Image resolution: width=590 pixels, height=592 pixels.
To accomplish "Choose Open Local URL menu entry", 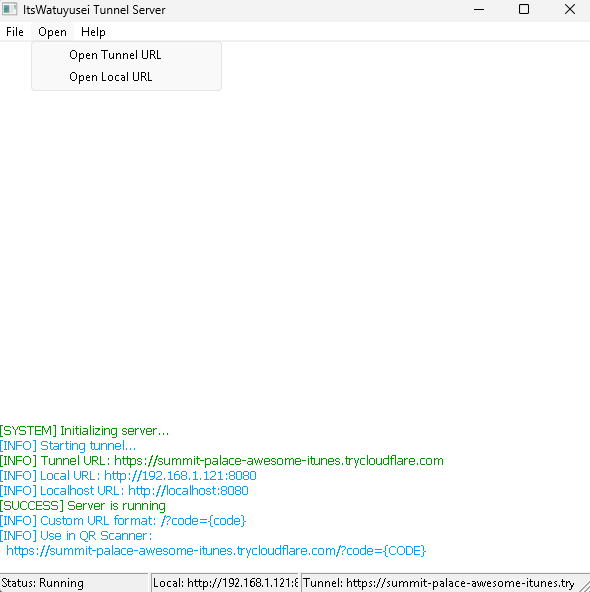I will click(x=126, y=77).
